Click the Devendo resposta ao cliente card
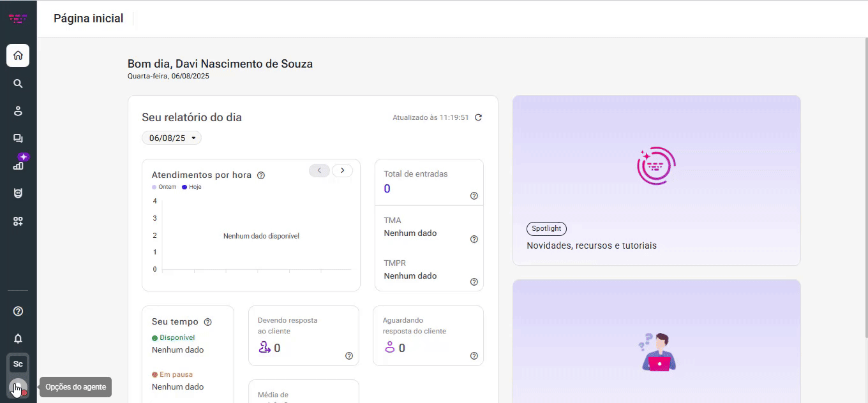The width and height of the screenshot is (868, 403). click(x=304, y=336)
